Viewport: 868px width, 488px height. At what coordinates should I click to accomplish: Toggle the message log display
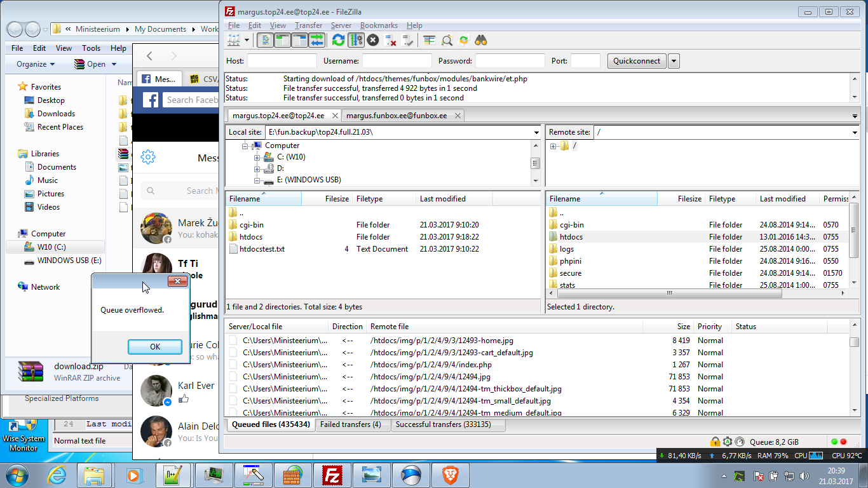pos(265,40)
